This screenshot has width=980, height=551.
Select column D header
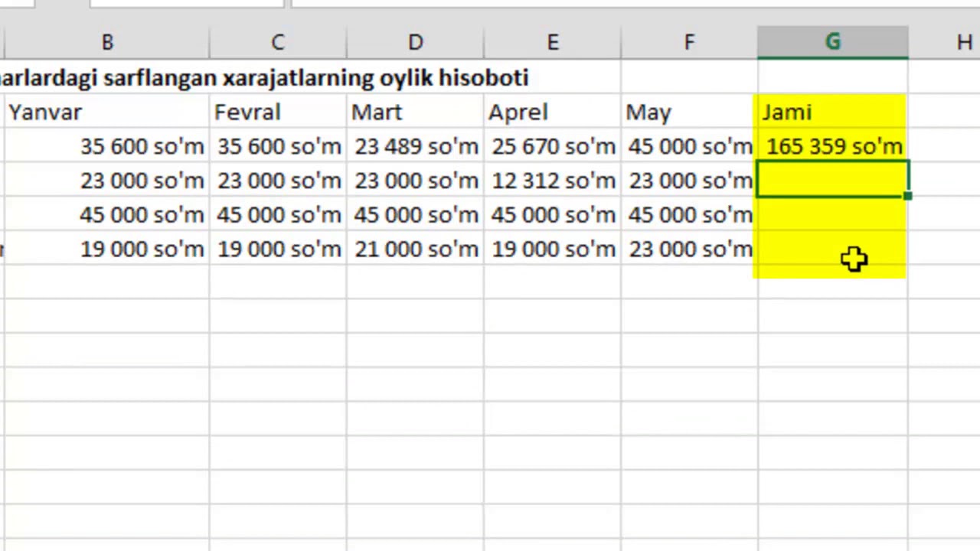[415, 43]
